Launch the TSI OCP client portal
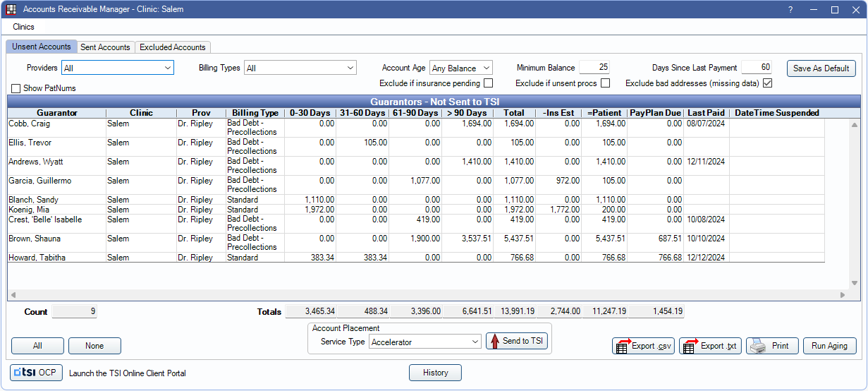 pos(36,373)
